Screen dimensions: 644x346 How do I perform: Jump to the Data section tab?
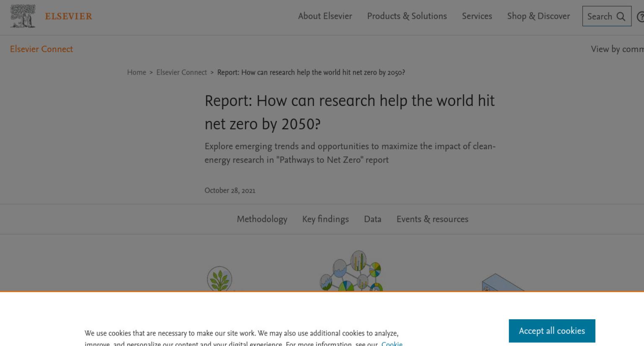[x=373, y=219]
